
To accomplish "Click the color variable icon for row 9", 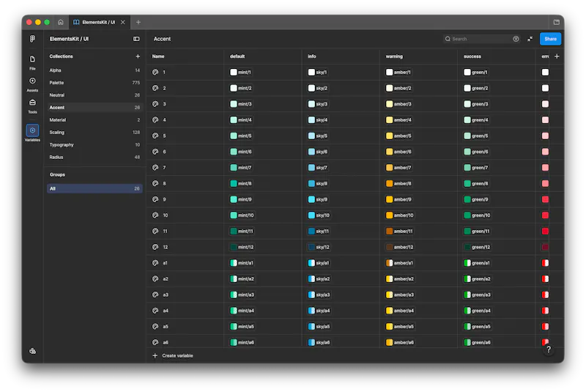I will (155, 199).
